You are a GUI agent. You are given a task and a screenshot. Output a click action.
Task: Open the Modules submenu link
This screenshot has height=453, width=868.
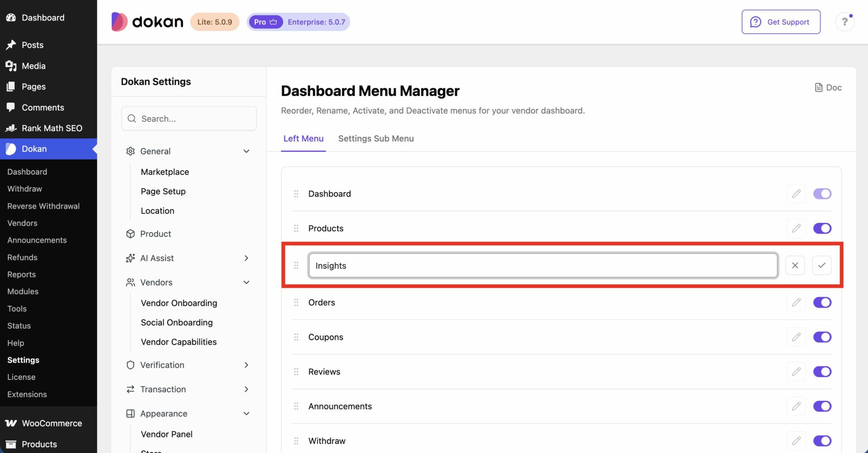(23, 292)
